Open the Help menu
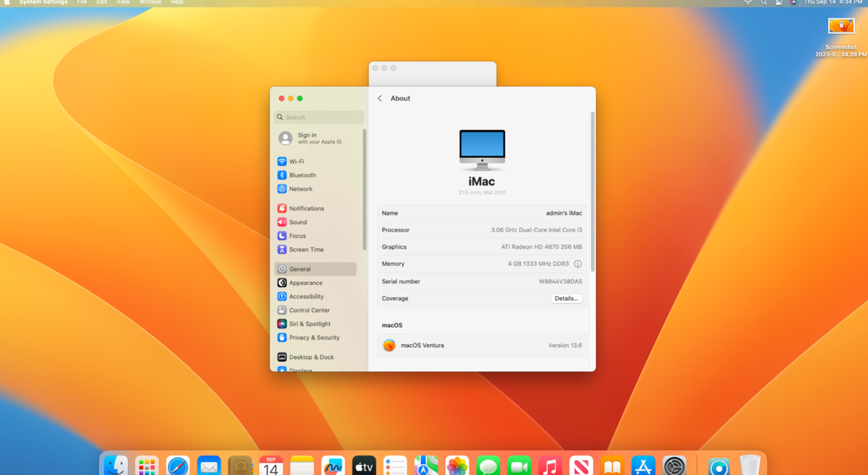Viewport: 868px width, 475px height. pos(176,3)
